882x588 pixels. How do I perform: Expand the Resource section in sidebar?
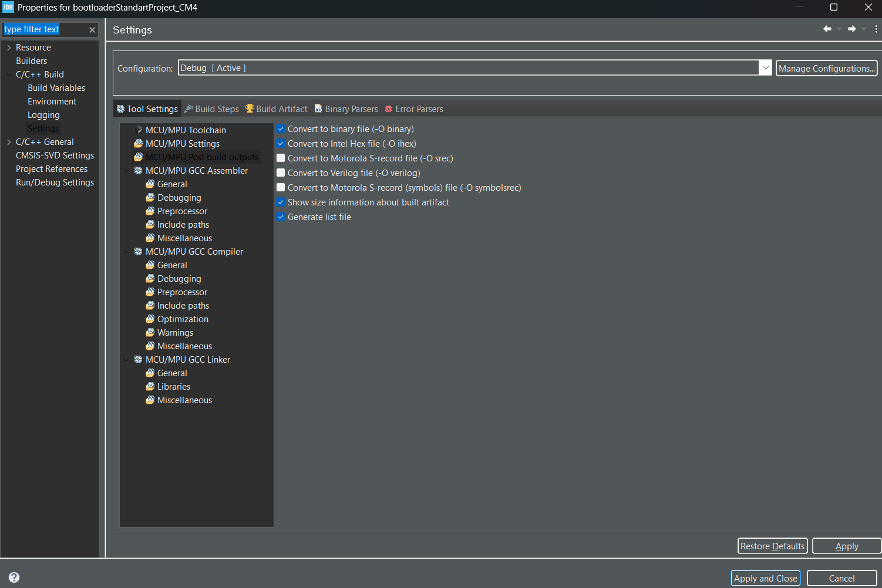[9, 47]
